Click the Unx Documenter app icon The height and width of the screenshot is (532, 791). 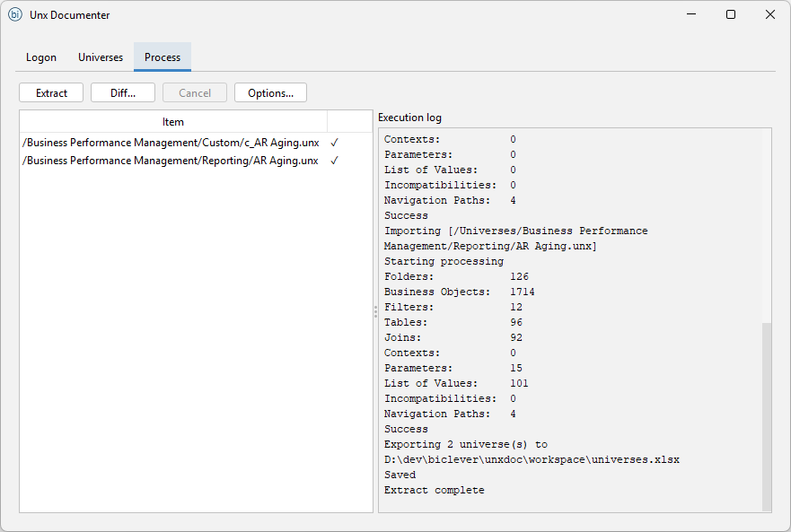[15, 14]
